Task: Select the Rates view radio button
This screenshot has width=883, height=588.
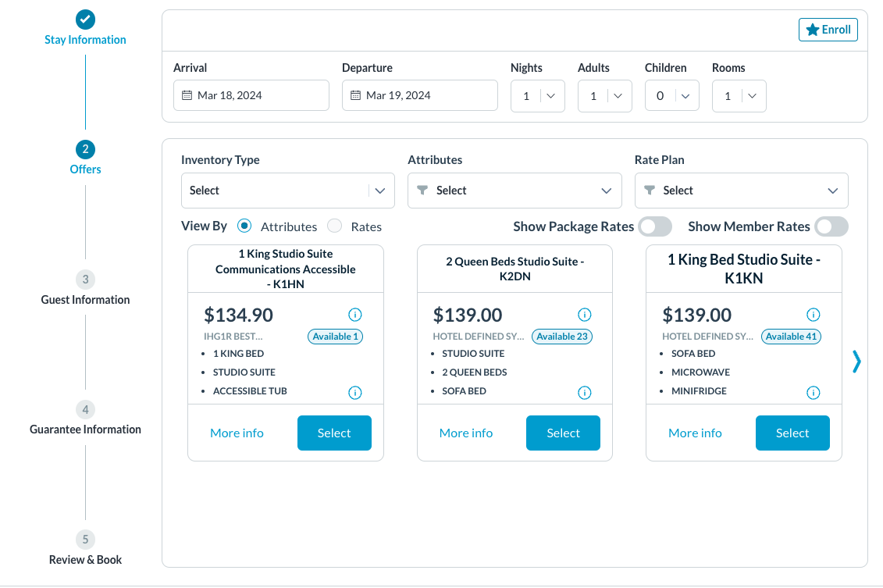Action: click(335, 226)
